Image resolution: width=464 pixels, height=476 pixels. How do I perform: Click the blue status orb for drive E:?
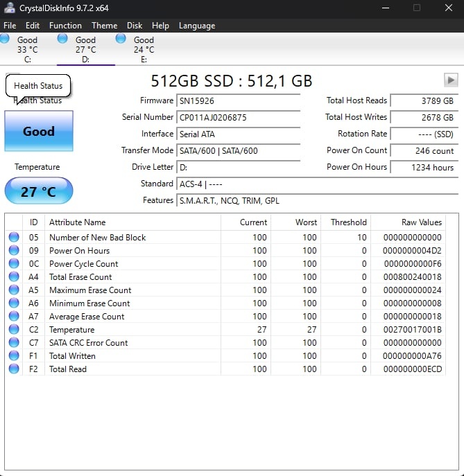(x=121, y=39)
